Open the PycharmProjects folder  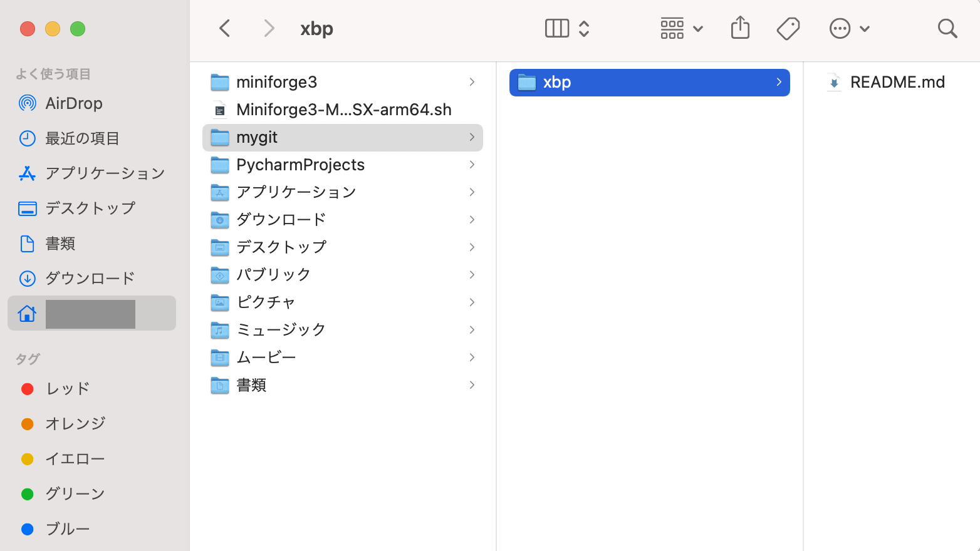pyautogui.click(x=300, y=165)
